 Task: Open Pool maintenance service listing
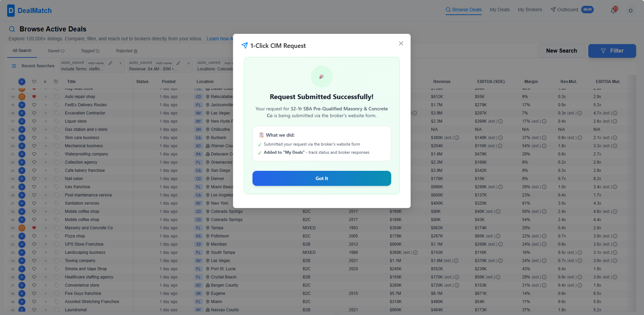pos(88,195)
